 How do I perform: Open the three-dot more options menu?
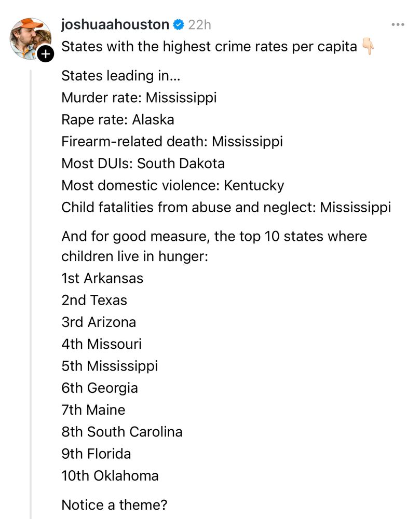pyautogui.click(x=398, y=24)
